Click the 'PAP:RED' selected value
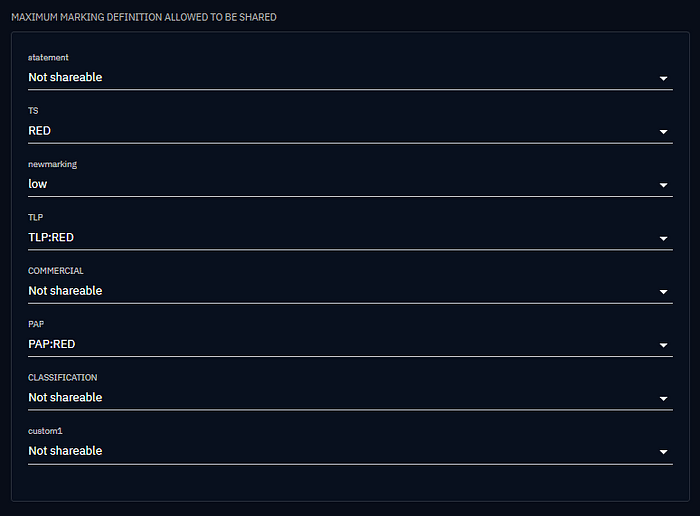 [52, 344]
